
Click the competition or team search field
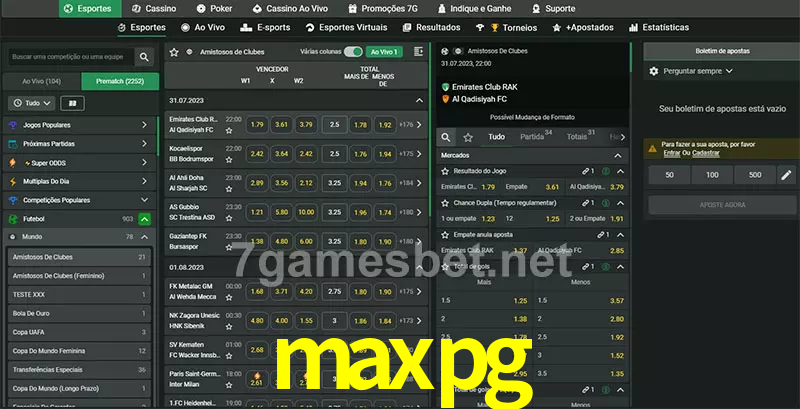68,58
